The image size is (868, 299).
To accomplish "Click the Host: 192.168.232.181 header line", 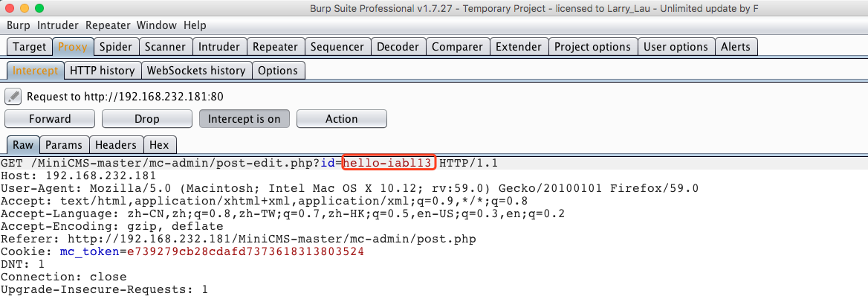I will pos(78,176).
